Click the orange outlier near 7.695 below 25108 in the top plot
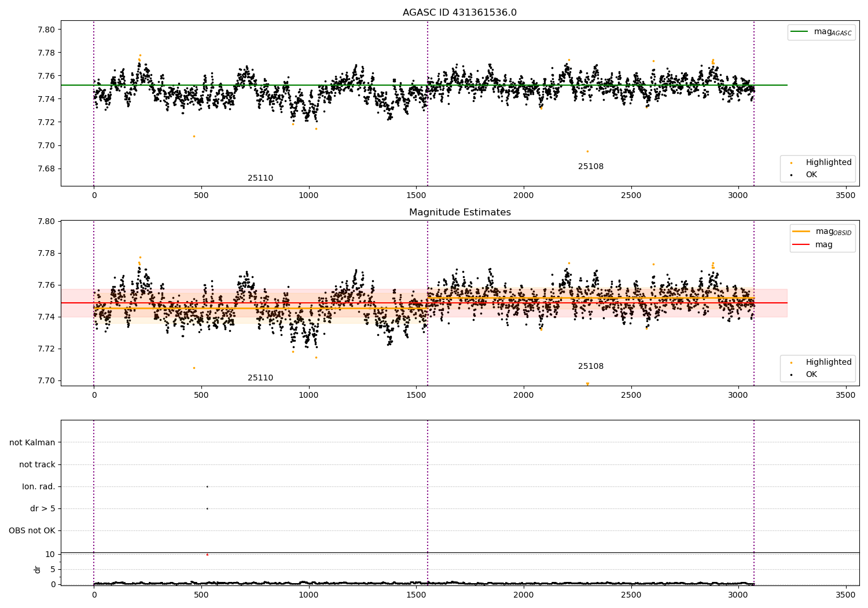Viewport: 868px width, 608px height. click(x=587, y=151)
